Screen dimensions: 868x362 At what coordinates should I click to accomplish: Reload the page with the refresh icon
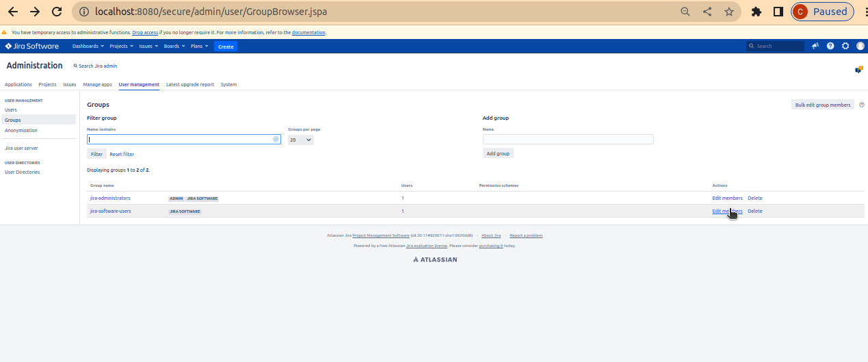(57, 12)
